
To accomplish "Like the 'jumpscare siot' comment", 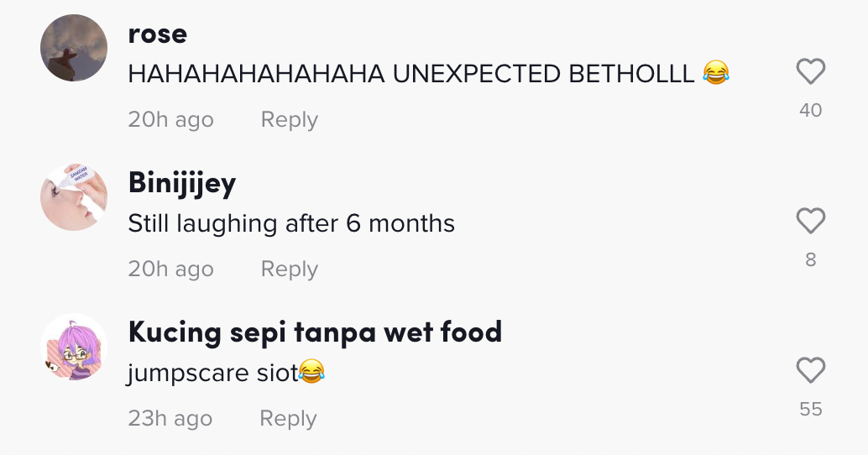I will coord(810,370).
